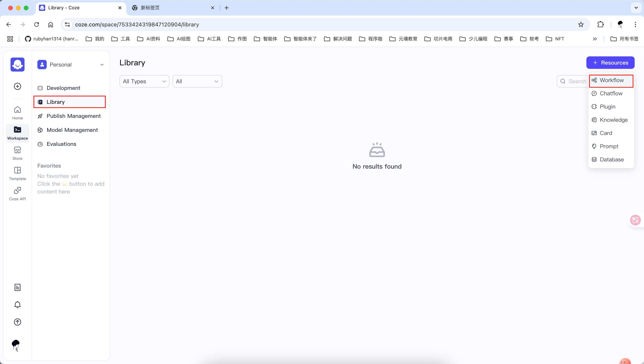This screenshot has height=364, width=644.
Task: Open the All filter dropdown
Action: coord(197,81)
